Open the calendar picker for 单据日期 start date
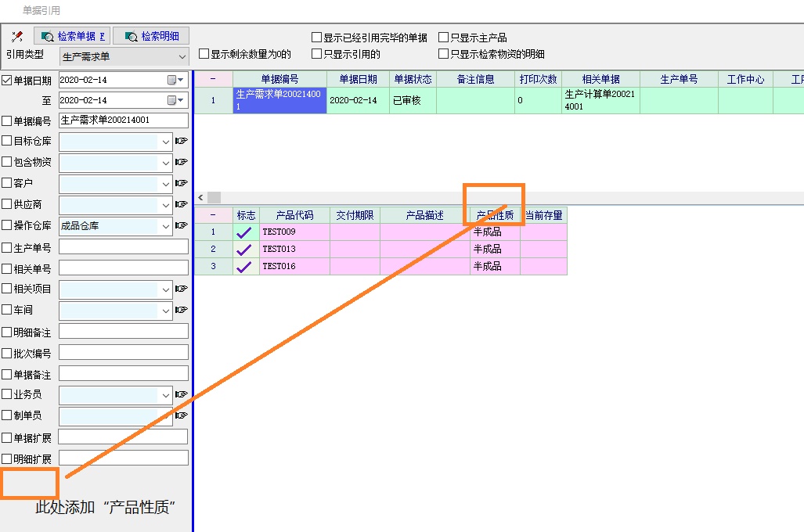Viewport: 804px width, 532px height. tap(172, 80)
